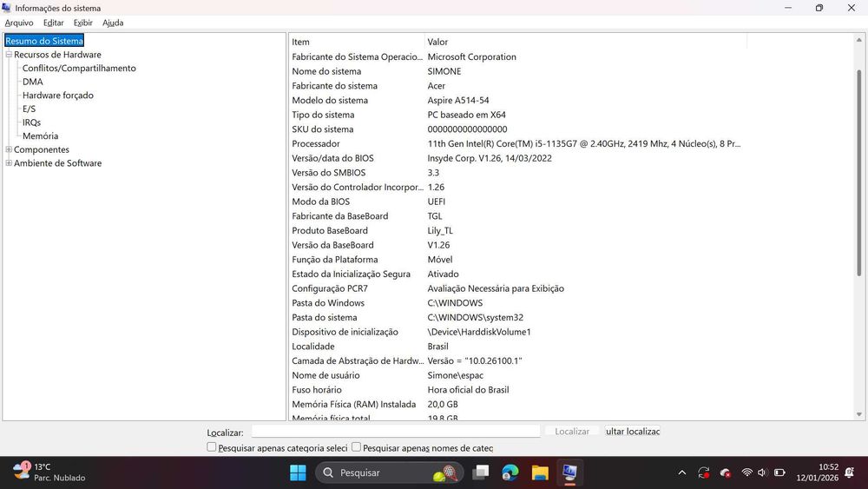Select Conflitos/Compartilhamento tree item
The width and height of the screenshot is (868, 489).
[x=79, y=68]
